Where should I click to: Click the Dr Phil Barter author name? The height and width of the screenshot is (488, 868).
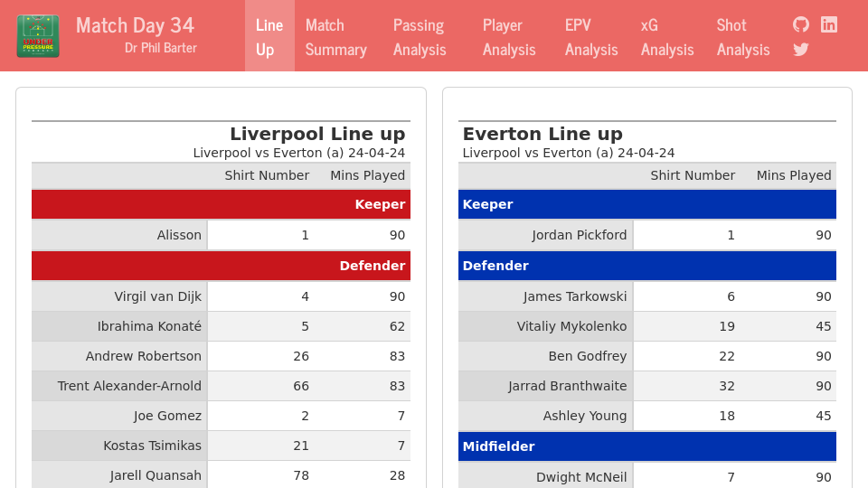pyautogui.click(x=161, y=48)
